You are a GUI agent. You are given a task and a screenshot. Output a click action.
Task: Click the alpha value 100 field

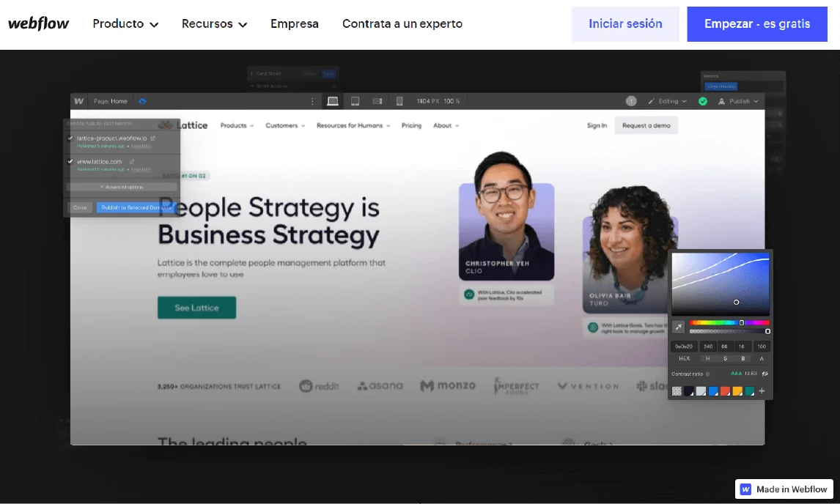coord(762,346)
